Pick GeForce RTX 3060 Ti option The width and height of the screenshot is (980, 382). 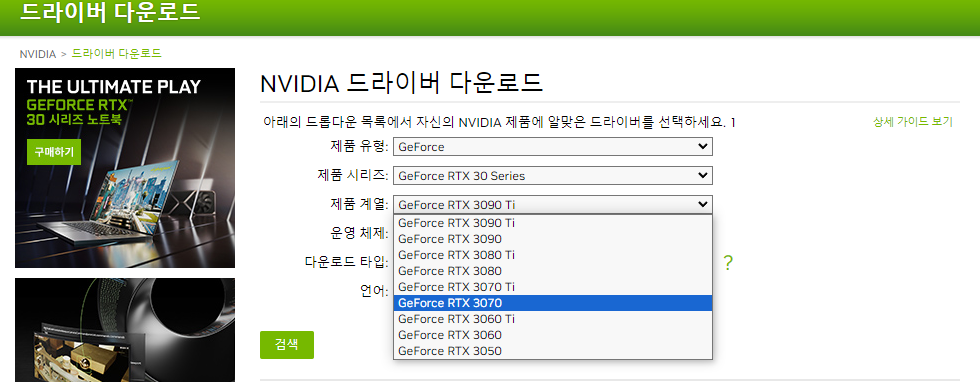tap(552, 319)
